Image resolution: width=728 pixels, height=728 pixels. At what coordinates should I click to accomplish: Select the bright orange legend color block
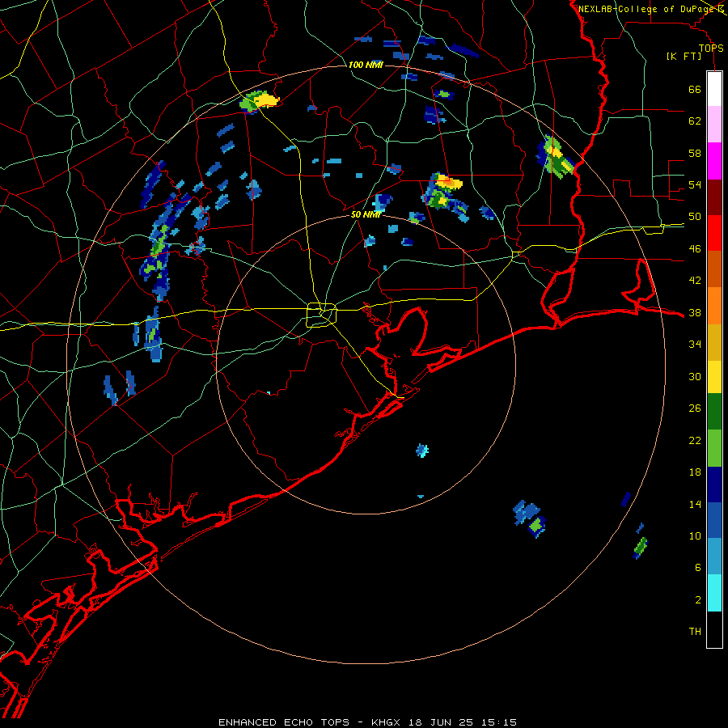(x=714, y=305)
